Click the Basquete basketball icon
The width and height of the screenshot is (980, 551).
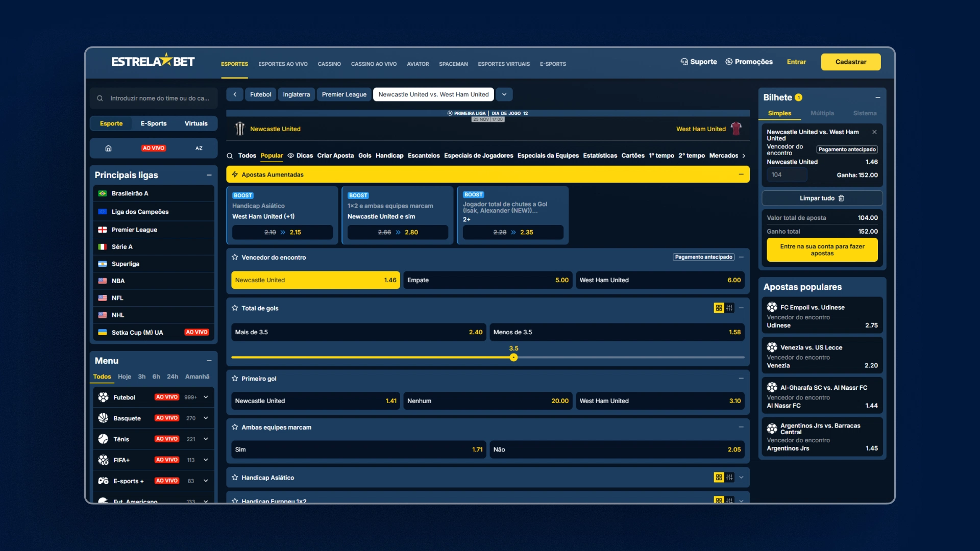[x=103, y=418]
